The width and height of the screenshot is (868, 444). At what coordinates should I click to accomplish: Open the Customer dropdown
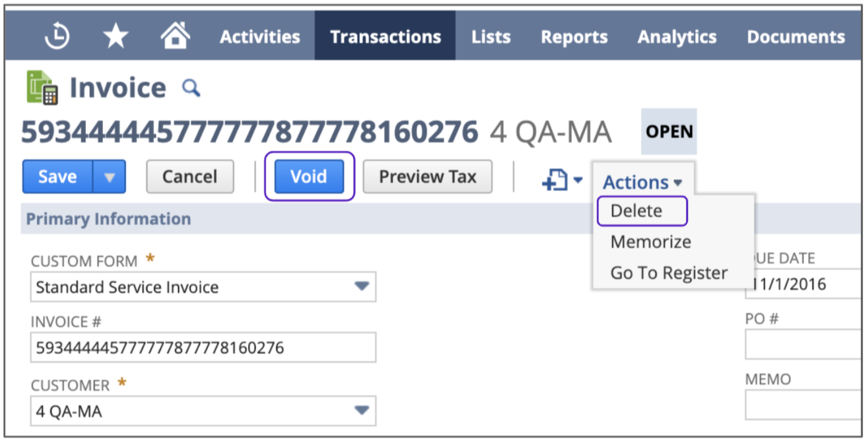tap(361, 411)
